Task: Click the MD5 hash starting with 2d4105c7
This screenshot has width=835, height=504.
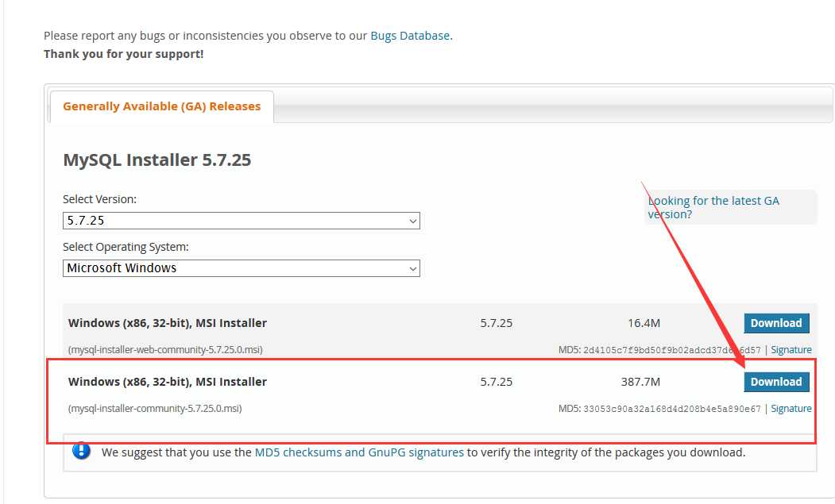Action: tap(672, 350)
